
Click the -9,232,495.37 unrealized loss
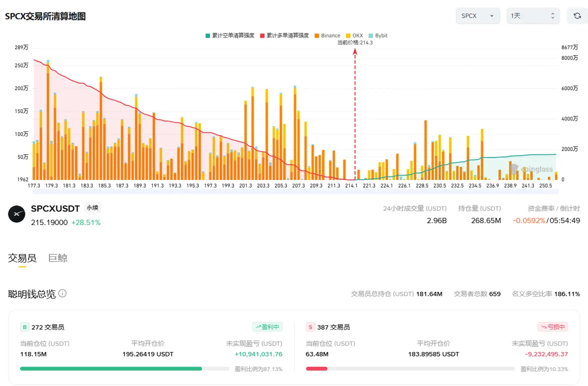tap(547, 354)
